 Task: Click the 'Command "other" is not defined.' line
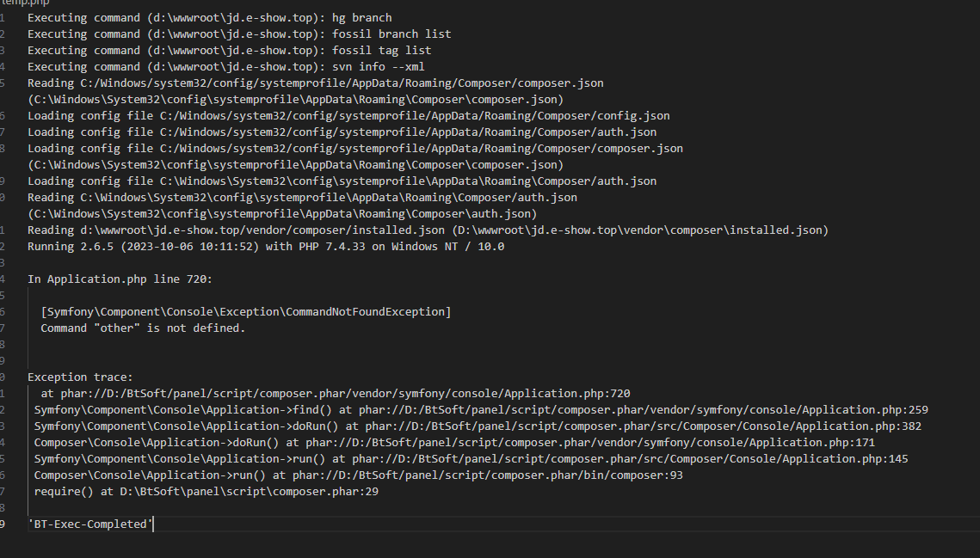[x=143, y=328]
